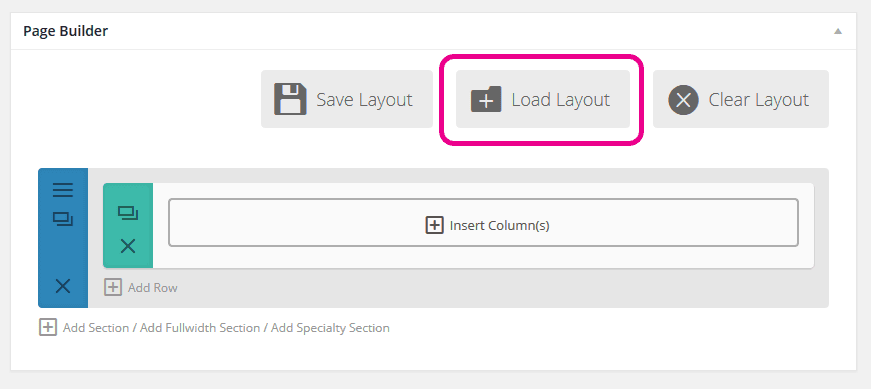
Task: Clone the section using blue duplicate icon
Action: tap(63, 219)
